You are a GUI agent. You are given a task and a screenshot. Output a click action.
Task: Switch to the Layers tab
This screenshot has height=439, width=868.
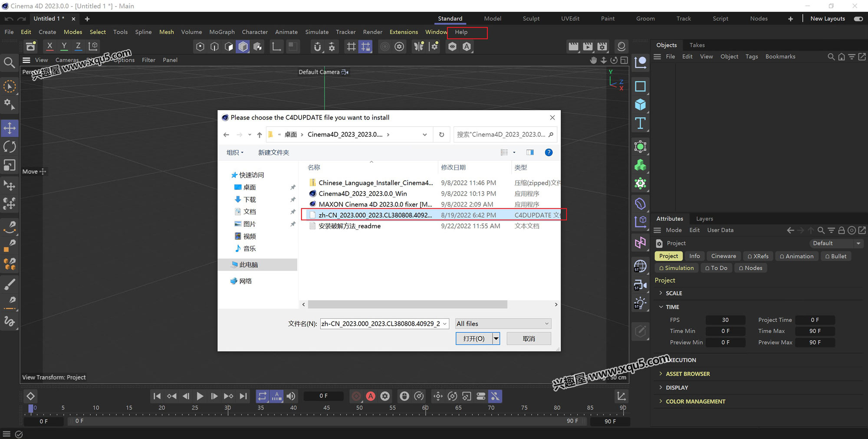[x=704, y=219]
